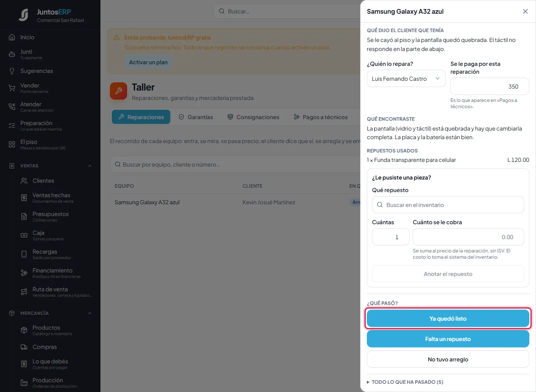Viewport: 536px width, 392px height.
Task: Click the Ya quedó listo button
Action: pos(448,318)
